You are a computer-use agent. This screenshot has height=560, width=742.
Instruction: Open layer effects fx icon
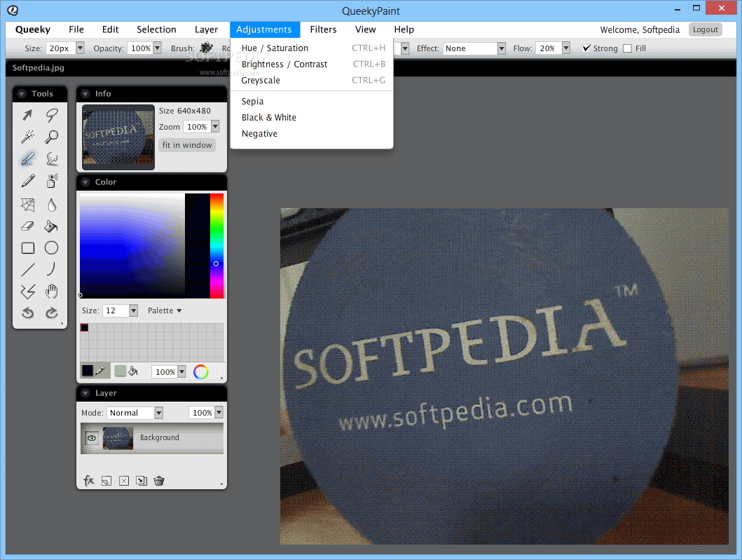(x=89, y=481)
